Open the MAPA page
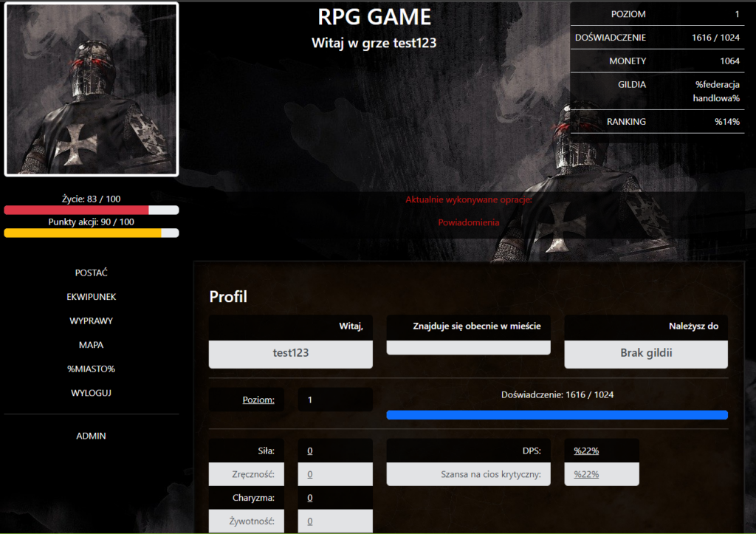756x534 pixels. pos(92,345)
